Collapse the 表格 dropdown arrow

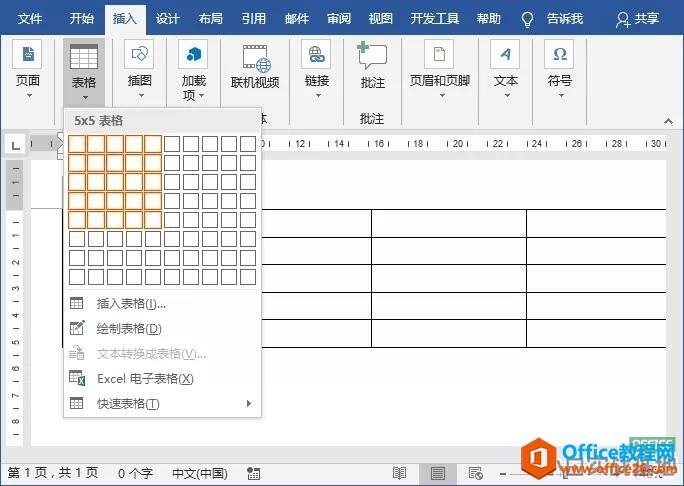(x=86, y=97)
